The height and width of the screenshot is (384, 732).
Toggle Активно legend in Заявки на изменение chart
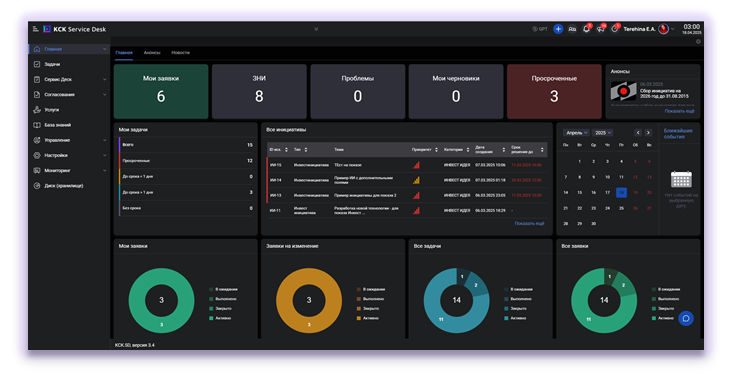tap(368, 318)
